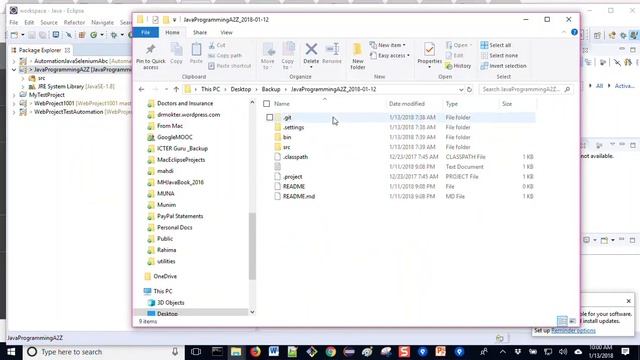Sort by the Type column header

(451, 104)
